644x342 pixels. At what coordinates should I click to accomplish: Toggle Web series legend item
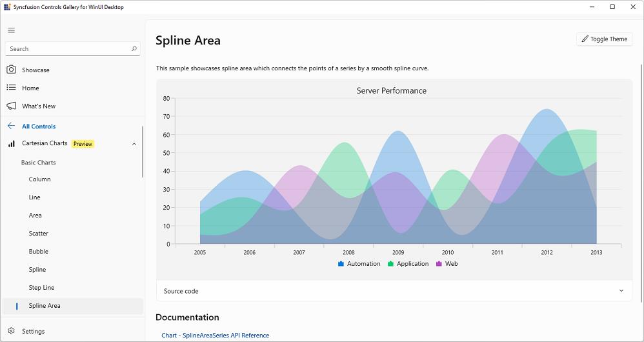447,264
